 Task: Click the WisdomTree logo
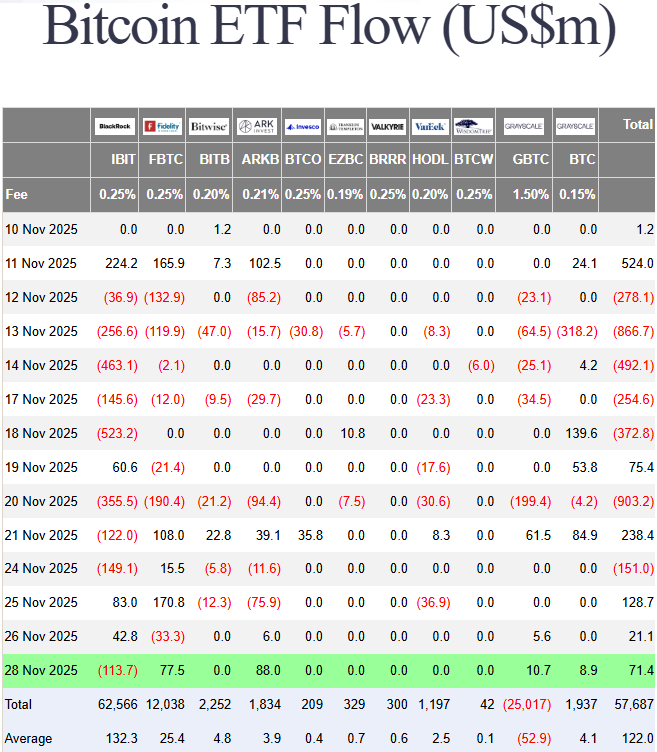pos(473,127)
